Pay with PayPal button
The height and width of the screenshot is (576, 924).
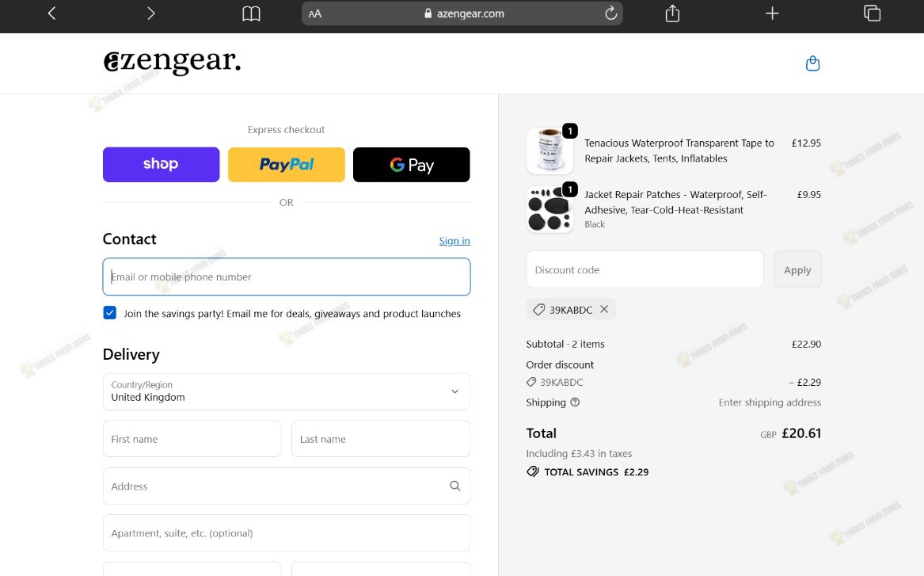click(287, 165)
